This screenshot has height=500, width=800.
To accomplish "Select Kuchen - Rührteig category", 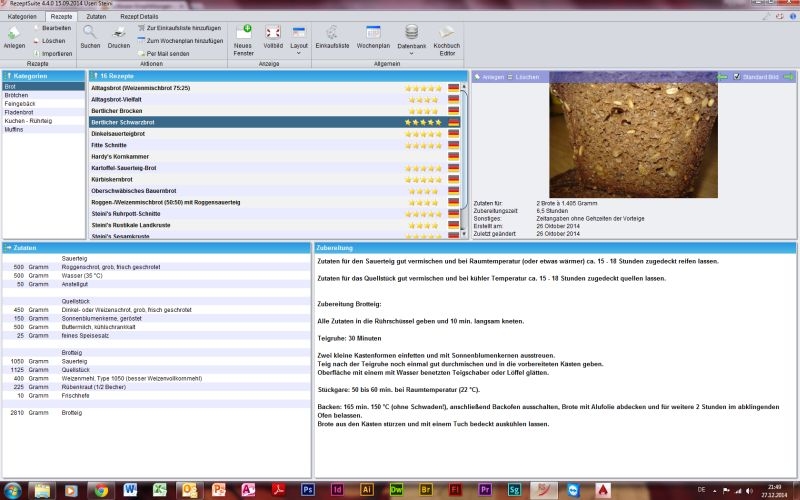I will 43,121.
